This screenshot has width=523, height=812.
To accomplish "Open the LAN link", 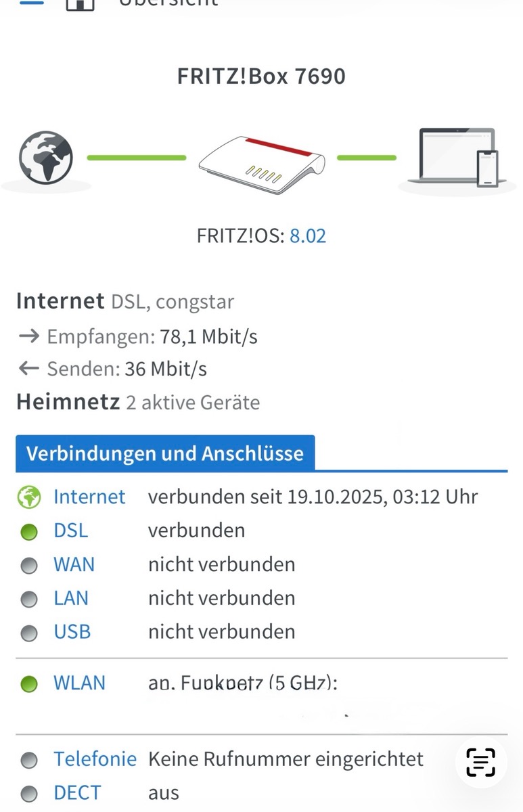I will click(71, 598).
